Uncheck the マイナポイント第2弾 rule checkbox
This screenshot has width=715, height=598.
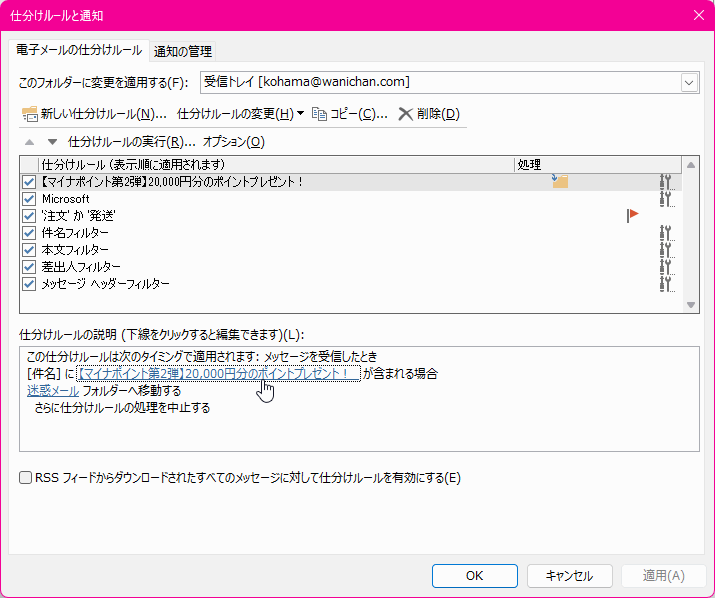coord(29,182)
